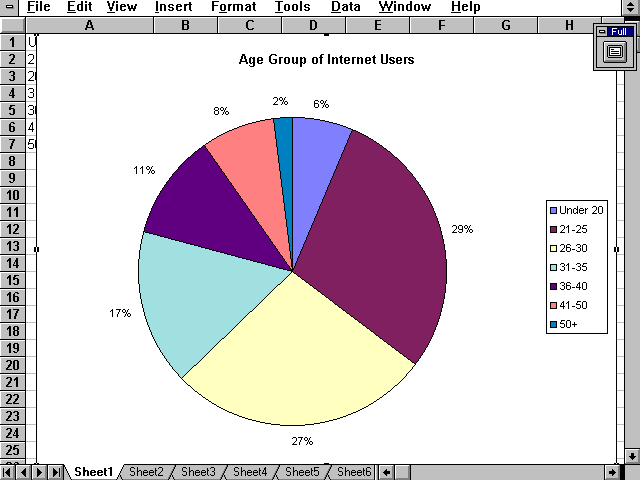The width and height of the screenshot is (640, 480).
Task: Click the first sheet tab scroll arrow
Action: 8,472
